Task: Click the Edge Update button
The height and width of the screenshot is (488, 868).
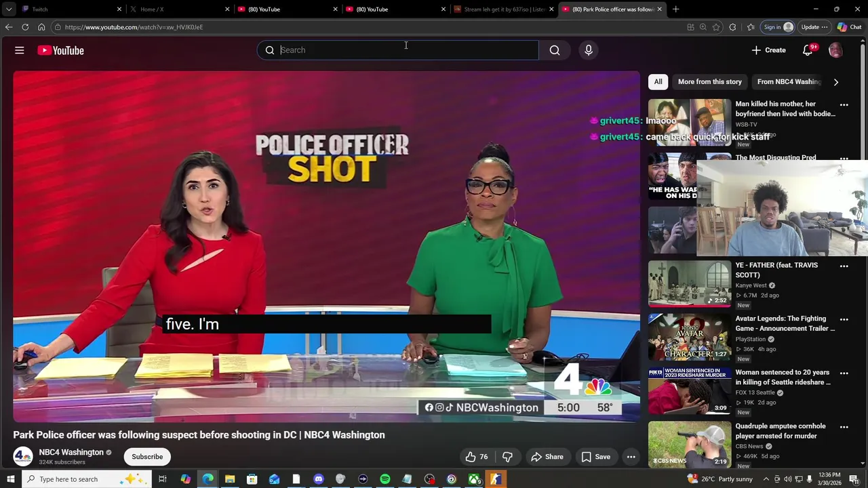Action: point(814,27)
